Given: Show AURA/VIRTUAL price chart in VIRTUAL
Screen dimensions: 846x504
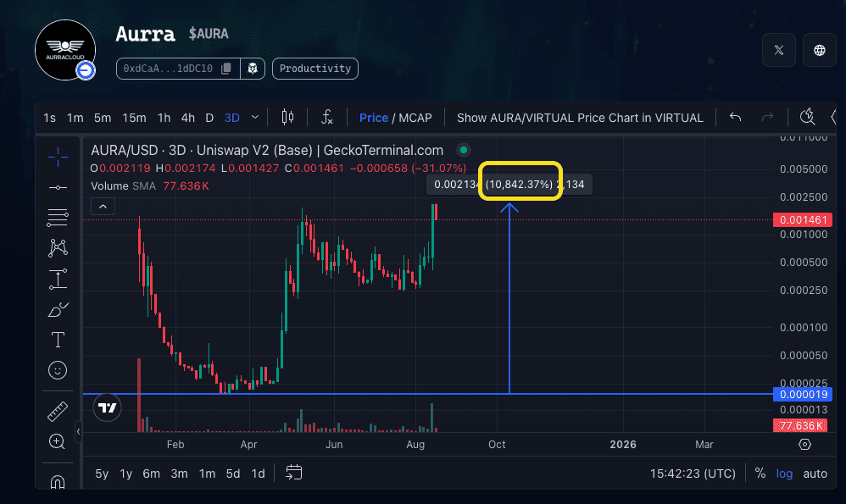Looking at the screenshot, I should [580, 118].
